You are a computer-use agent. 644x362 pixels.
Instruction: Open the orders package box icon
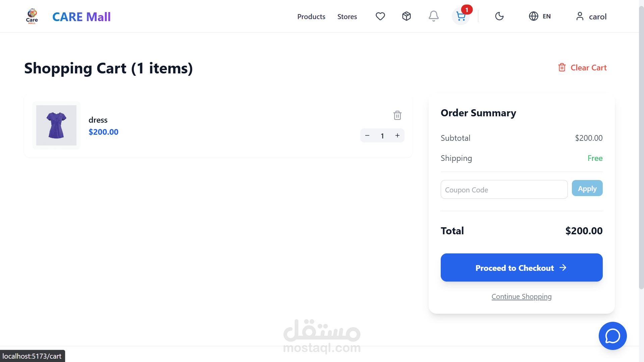407,16
